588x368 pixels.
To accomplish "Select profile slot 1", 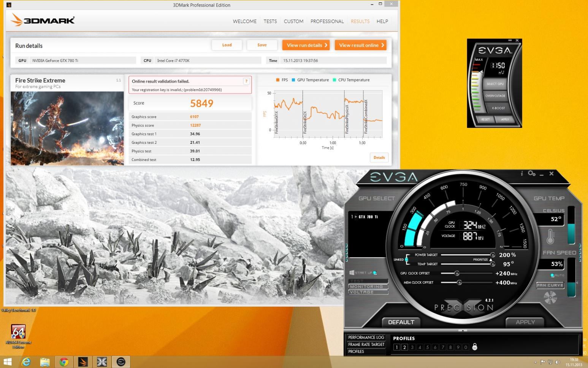I will pos(396,347).
